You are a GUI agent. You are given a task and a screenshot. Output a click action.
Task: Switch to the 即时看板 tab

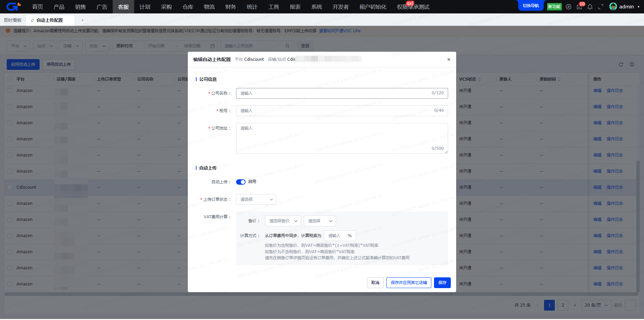click(x=13, y=20)
